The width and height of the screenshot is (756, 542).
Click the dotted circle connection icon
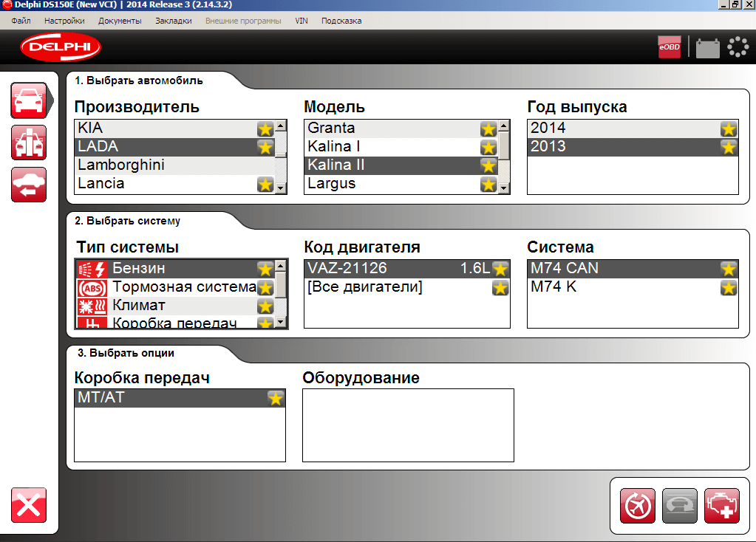click(x=738, y=47)
